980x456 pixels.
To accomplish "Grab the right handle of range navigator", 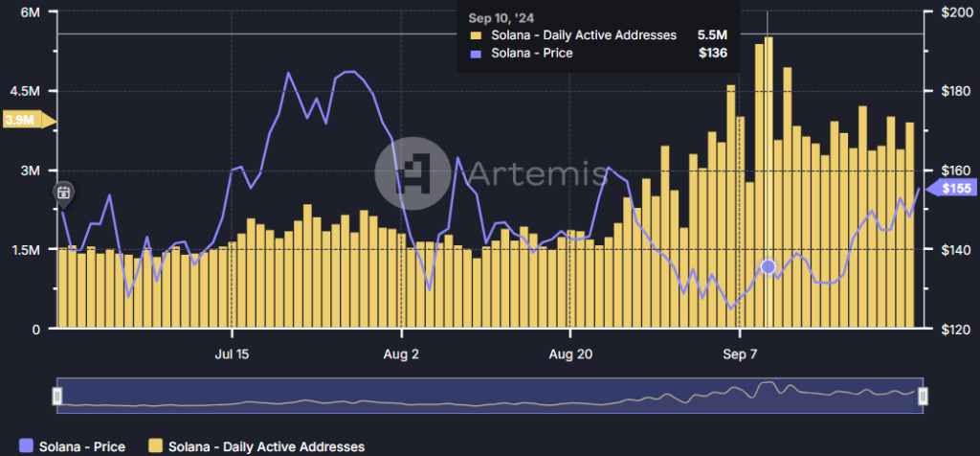I will (x=923, y=396).
